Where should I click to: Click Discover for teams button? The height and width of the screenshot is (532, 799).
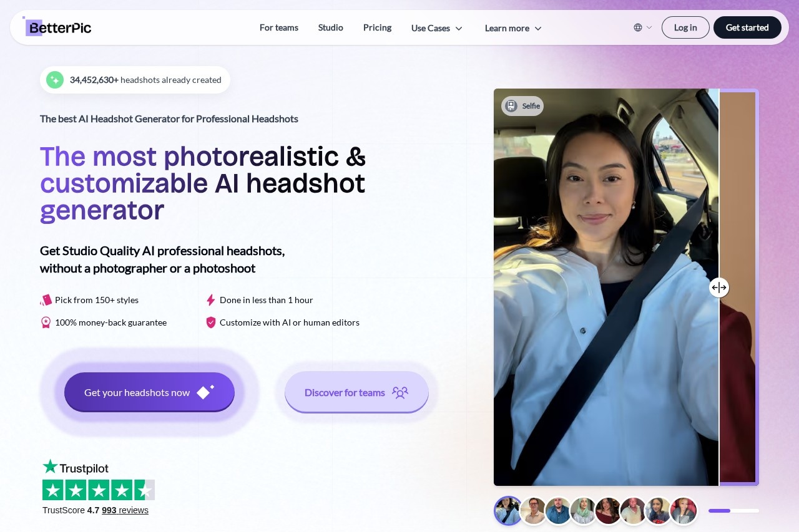click(x=356, y=392)
